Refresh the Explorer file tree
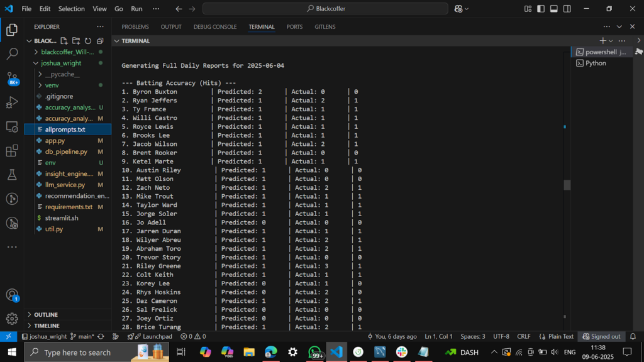 pyautogui.click(x=88, y=41)
